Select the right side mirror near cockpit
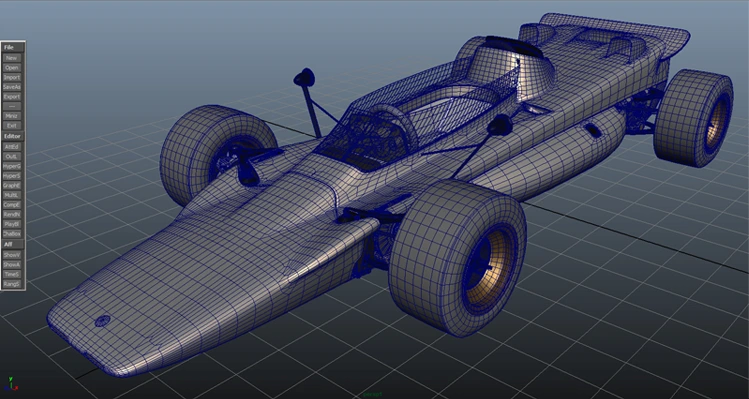The image size is (749, 399). coord(500,125)
